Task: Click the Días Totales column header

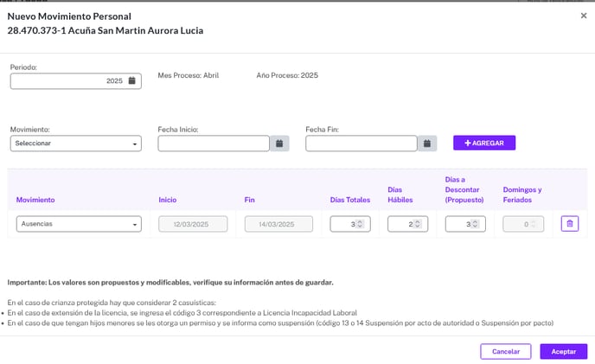Action: [x=350, y=200]
